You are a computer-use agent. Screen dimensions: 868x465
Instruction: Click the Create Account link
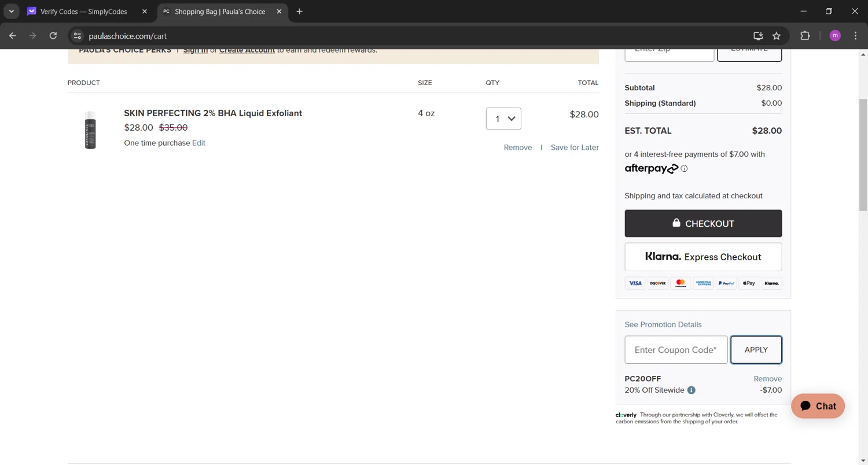pyautogui.click(x=247, y=50)
